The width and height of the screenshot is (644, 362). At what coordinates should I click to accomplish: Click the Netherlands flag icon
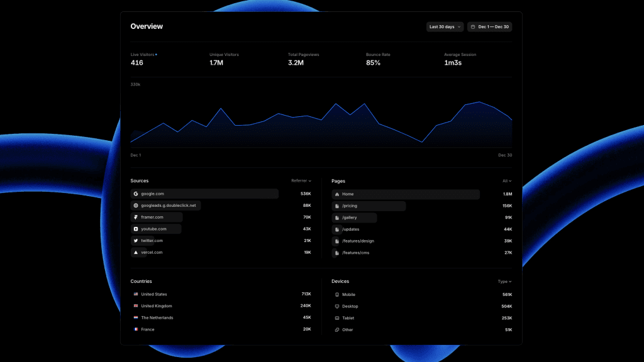tap(136, 317)
